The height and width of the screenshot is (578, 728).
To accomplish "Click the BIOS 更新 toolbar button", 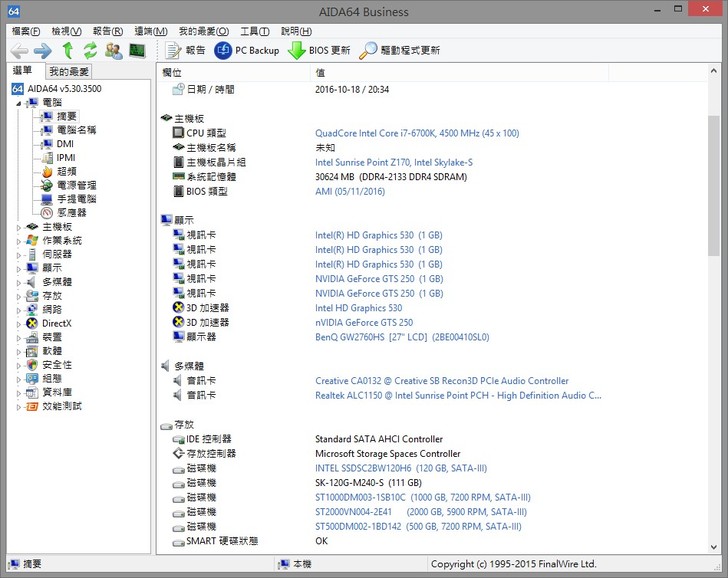I will pyautogui.click(x=319, y=50).
